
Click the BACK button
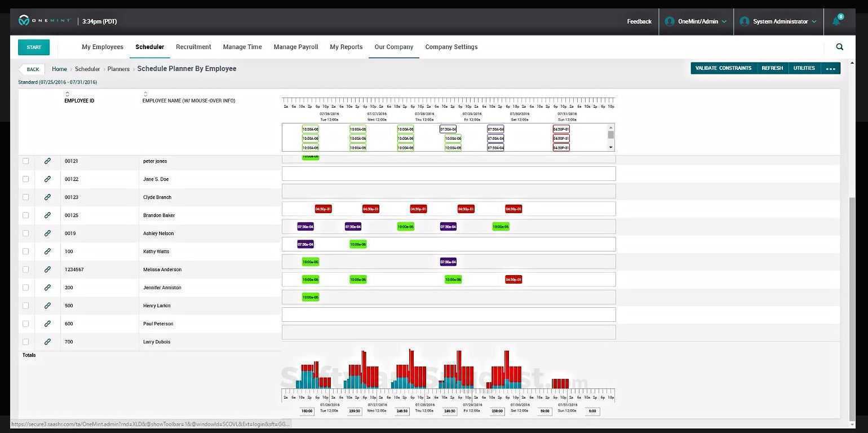(x=32, y=69)
